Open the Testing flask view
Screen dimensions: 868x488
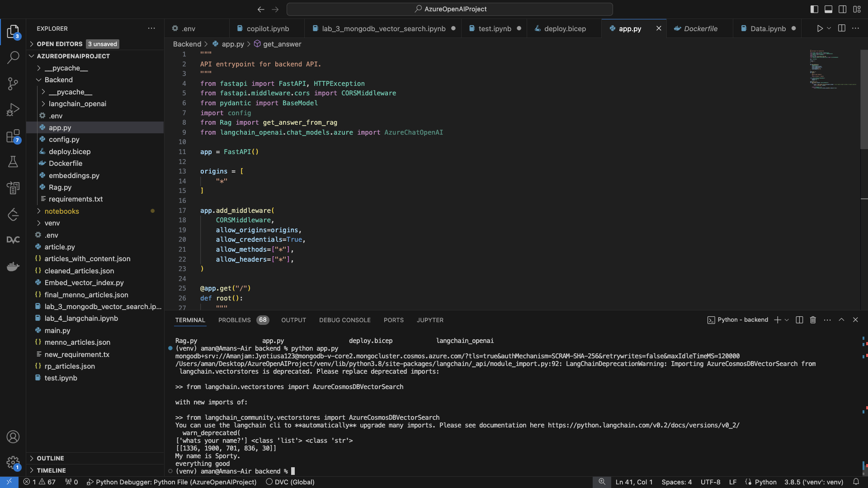(x=13, y=162)
